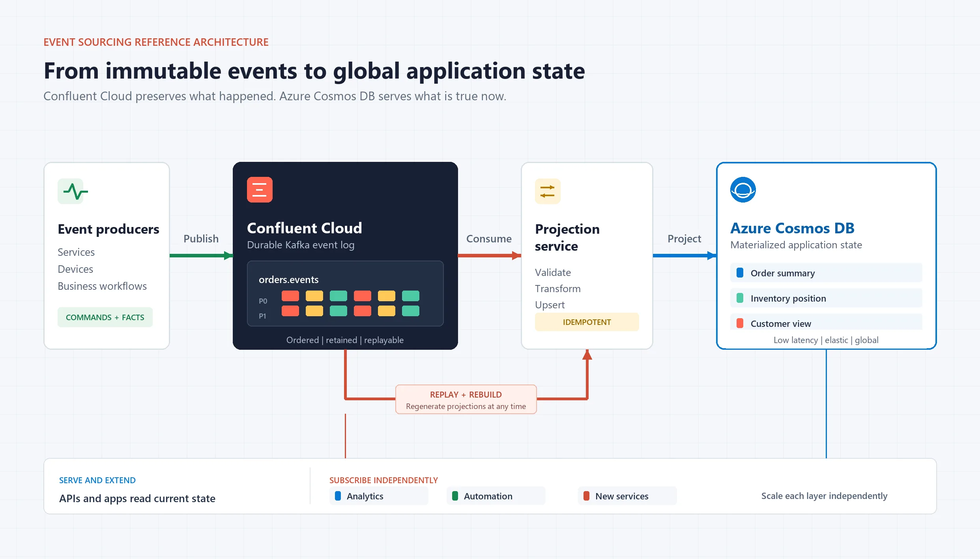Click the SERVE AND EXTEND label
This screenshot has height=559, width=980.
97,480
